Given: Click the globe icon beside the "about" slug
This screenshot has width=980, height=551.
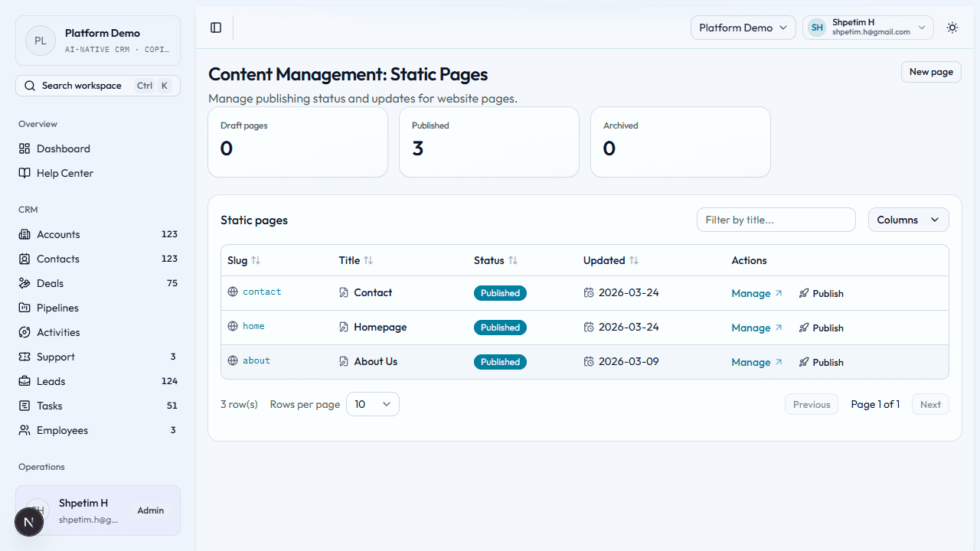Looking at the screenshot, I should click(x=233, y=360).
